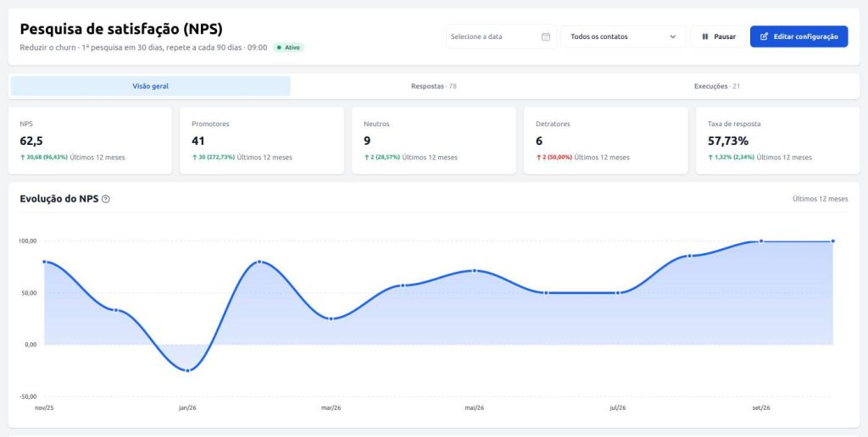Pause the survey with Pausar
This screenshot has width=868, height=437.
(x=718, y=36)
